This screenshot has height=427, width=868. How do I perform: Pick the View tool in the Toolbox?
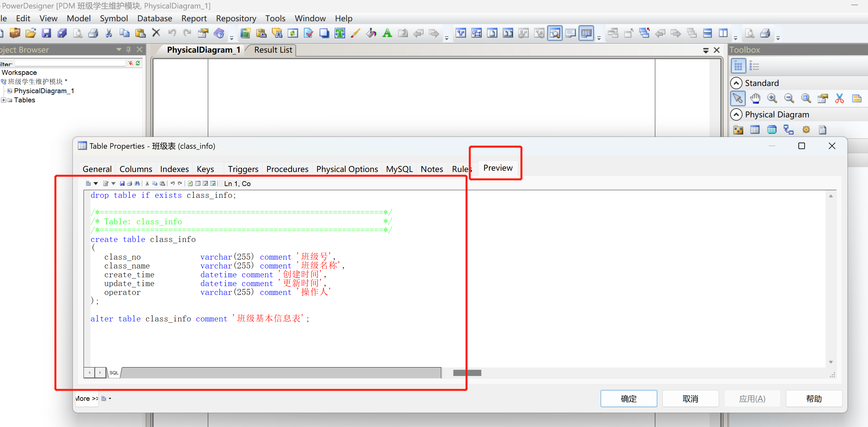(x=772, y=130)
